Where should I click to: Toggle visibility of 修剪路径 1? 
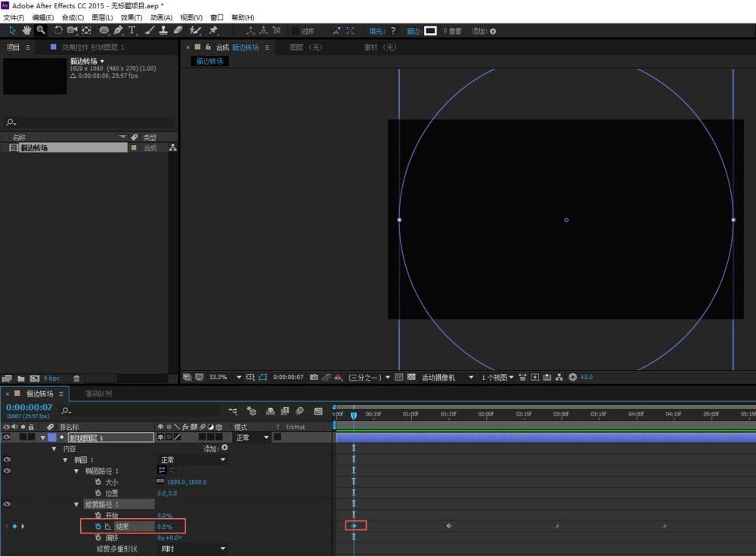[x=7, y=504]
